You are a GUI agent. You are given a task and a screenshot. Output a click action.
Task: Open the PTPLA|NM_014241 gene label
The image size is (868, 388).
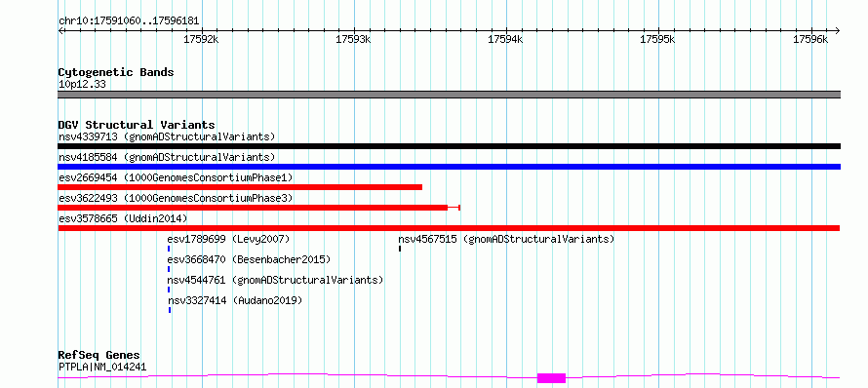[102, 367]
